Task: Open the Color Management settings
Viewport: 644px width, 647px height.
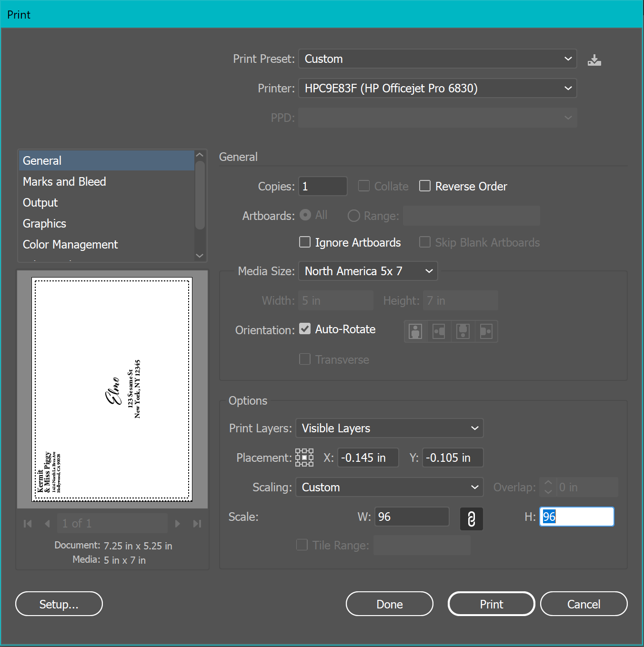Action: (x=70, y=244)
